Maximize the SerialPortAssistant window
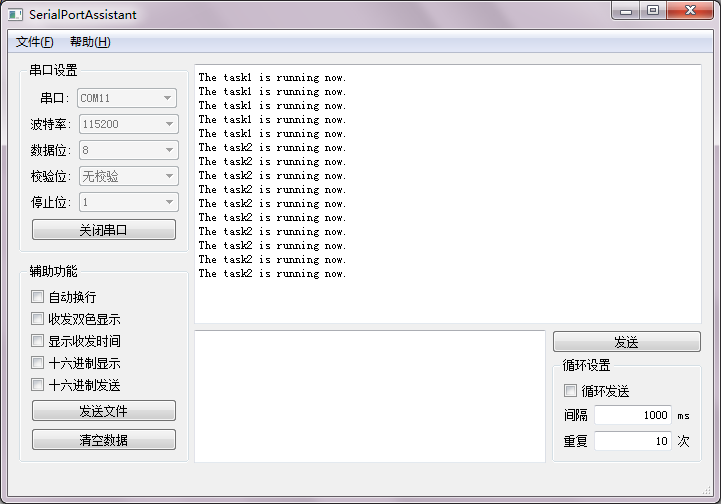721x504 pixels. 653,11
